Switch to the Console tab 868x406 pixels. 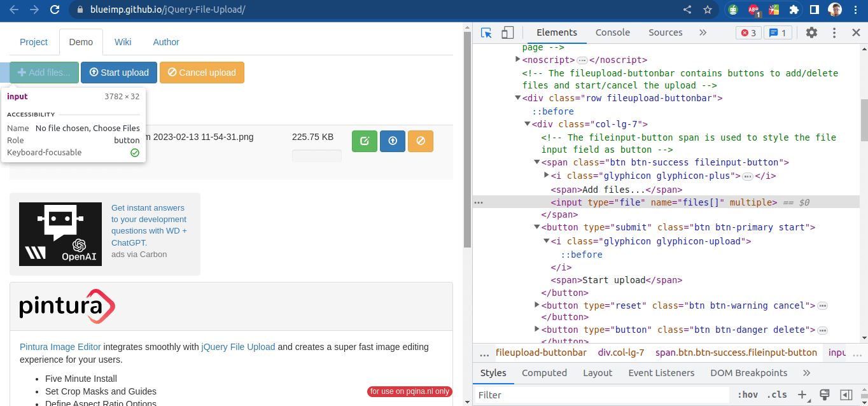pos(612,32)
